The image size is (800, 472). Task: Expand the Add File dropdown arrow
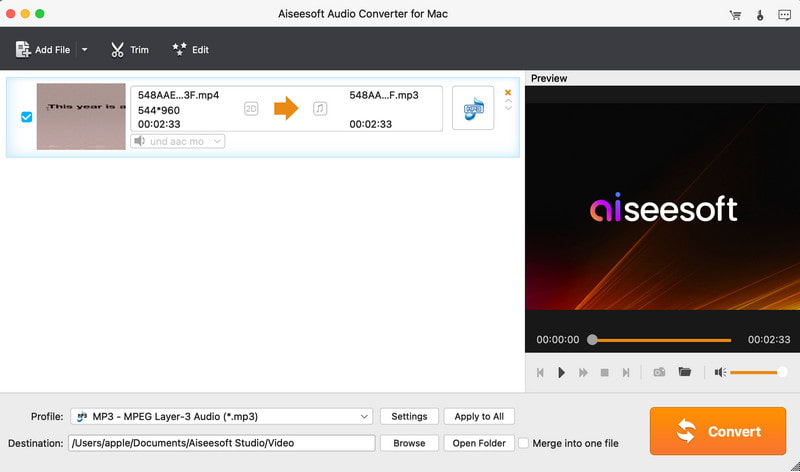point(85,49)
